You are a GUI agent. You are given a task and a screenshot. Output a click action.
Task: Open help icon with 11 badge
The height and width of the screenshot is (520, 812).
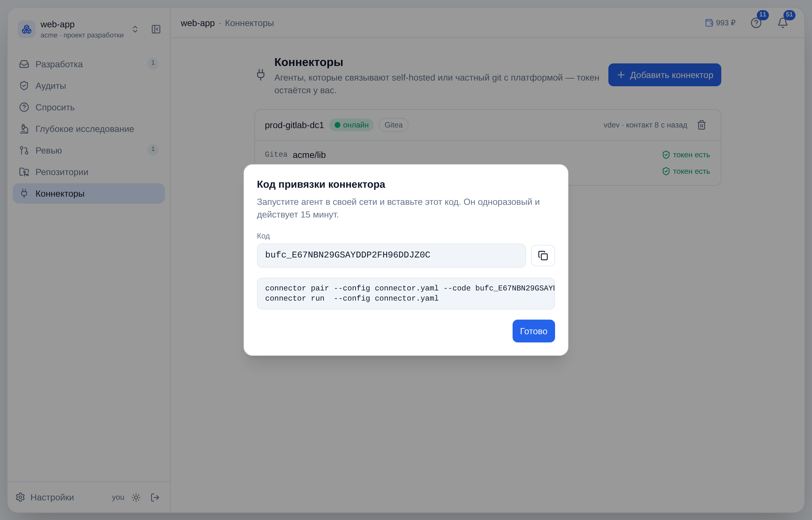click(x=756, y=23)
